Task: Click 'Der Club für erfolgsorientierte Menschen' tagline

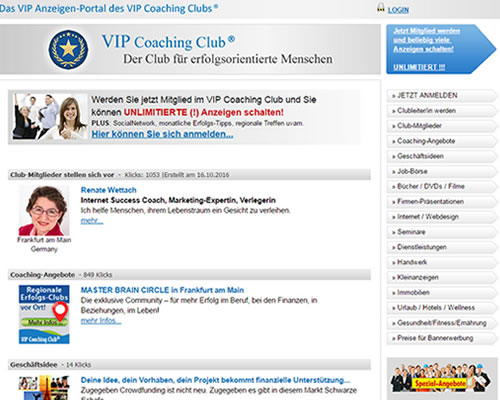Action: coord(228,59)
